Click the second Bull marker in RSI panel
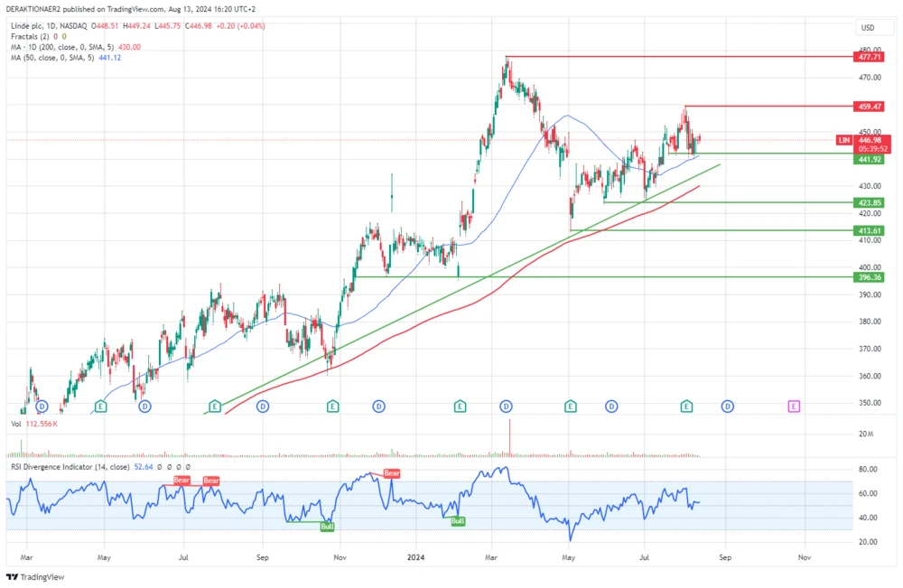This screenshot has width=903, height=588. click(456, 521)
